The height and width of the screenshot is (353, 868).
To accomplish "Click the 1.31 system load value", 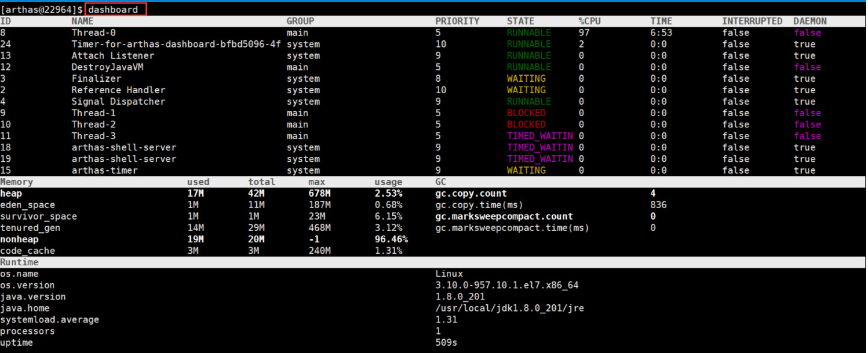I will point(446,319).
